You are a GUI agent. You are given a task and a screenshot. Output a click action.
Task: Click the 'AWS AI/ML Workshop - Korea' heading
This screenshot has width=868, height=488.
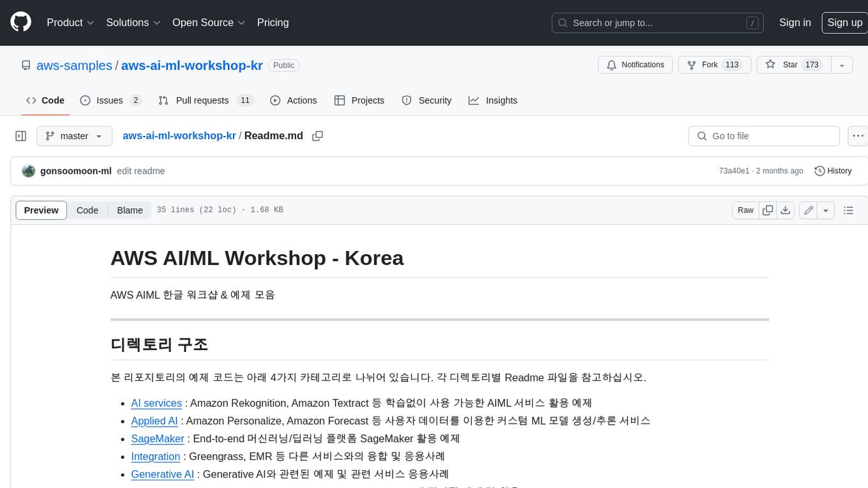pyautogui.click(x=257, y=258)
